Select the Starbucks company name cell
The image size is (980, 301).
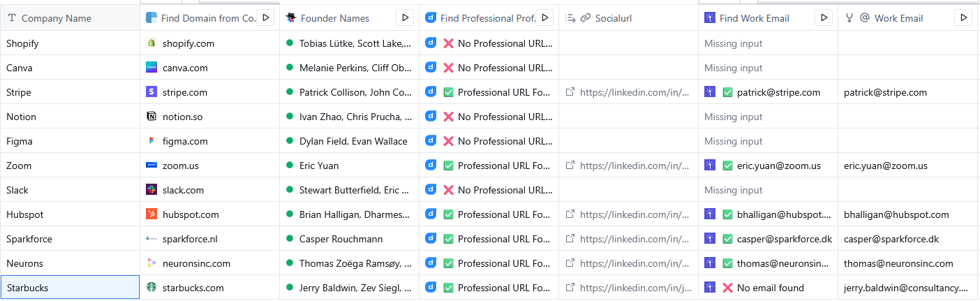click(70, 288)
